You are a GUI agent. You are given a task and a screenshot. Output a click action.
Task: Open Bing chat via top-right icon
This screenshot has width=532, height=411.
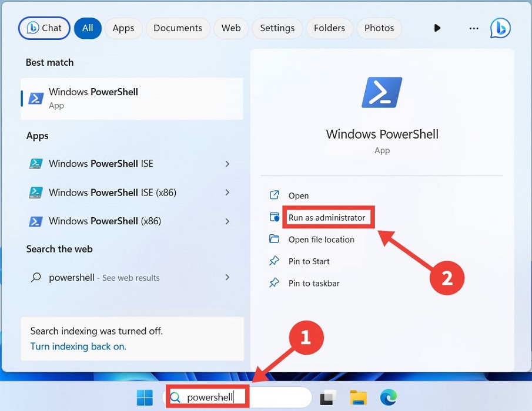pos(500,28)
